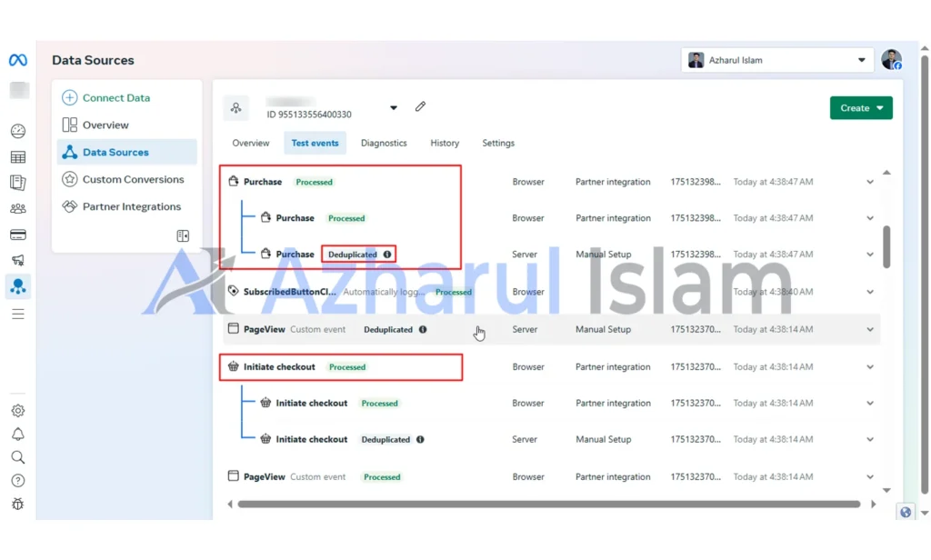The width and height of the screenshot is (931, 560).
Task: Click the horizontal scrollbar under the events list
Action: click(549, 505)
